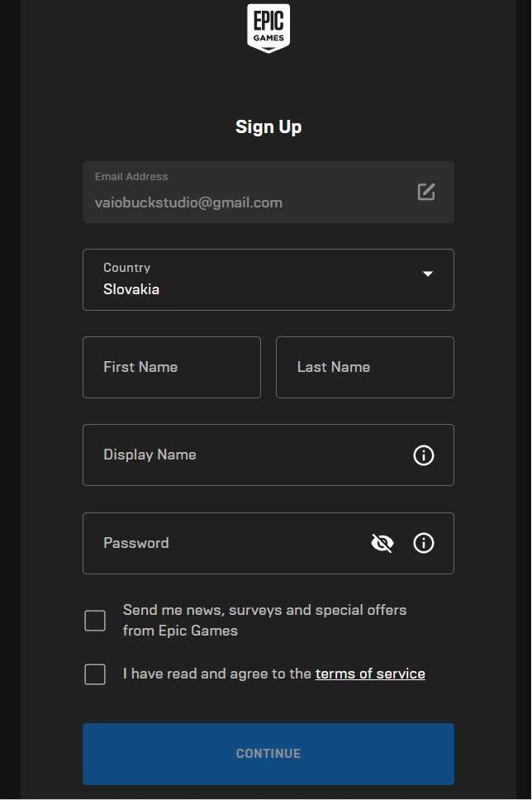
Task: Click the 'I have read and agree' label
Action: point(217,674)
